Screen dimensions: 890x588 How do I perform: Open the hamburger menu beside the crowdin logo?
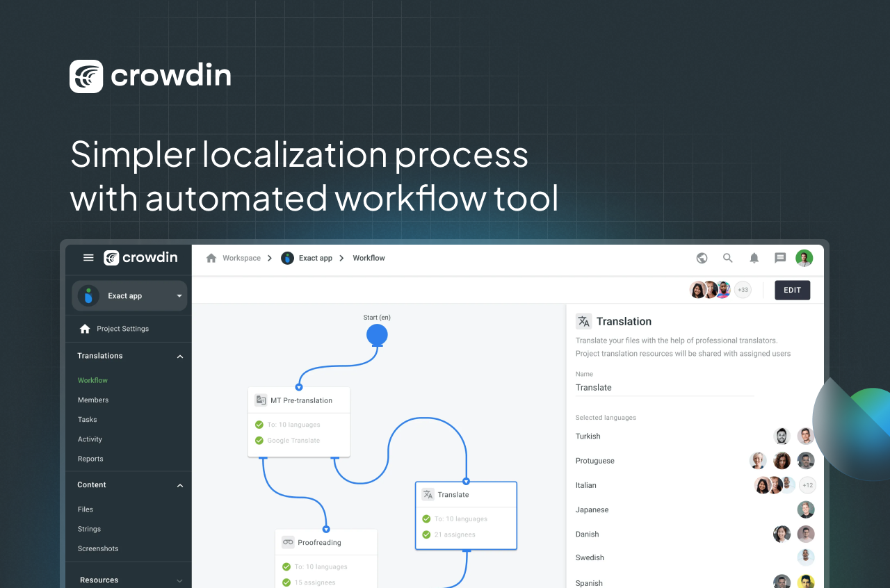click(88, 257)
